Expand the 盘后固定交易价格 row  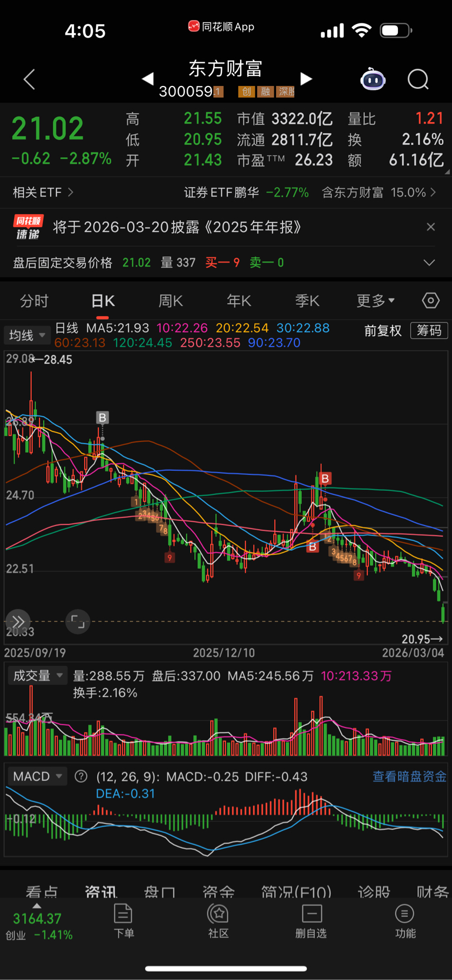coord(430,263)
